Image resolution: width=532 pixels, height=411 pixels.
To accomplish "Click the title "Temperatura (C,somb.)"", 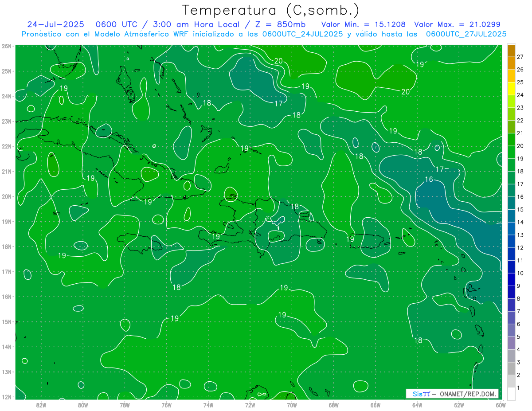I will click(271, 10).
